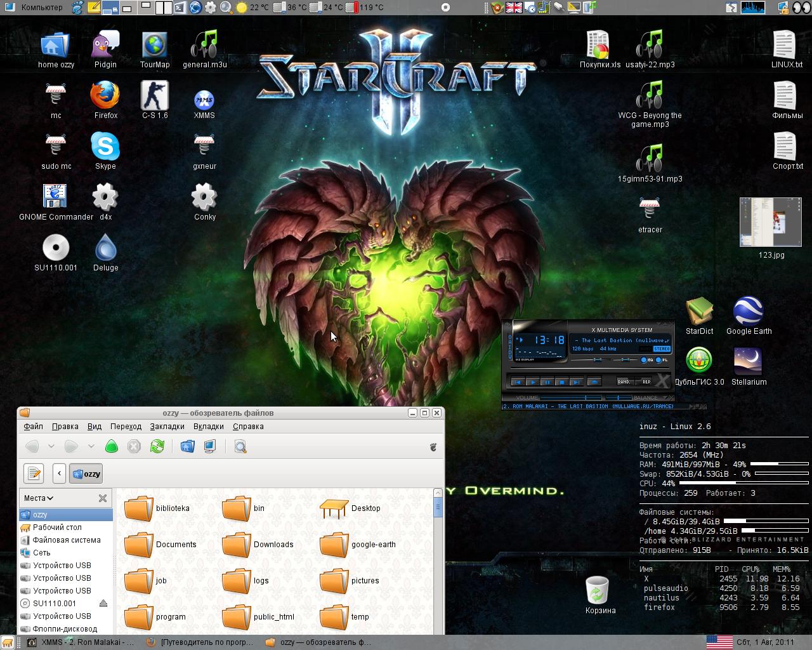Click the XMMS volume slider
812x650 pixels.
[x=571, y=398]
